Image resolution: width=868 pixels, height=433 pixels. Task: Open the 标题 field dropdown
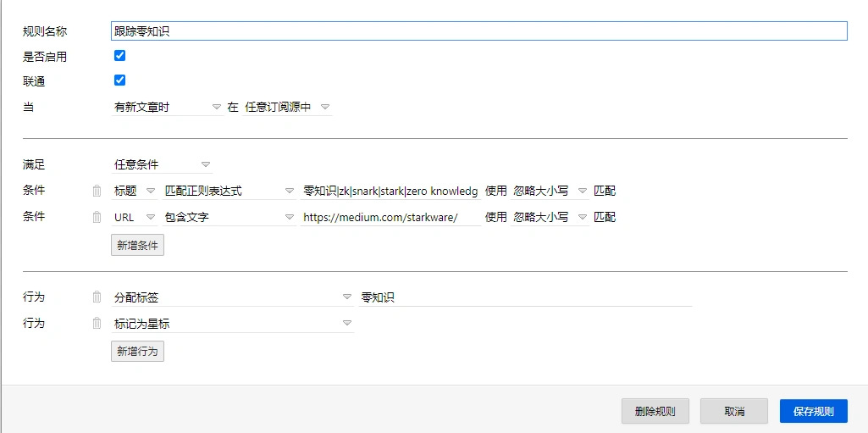135,191
